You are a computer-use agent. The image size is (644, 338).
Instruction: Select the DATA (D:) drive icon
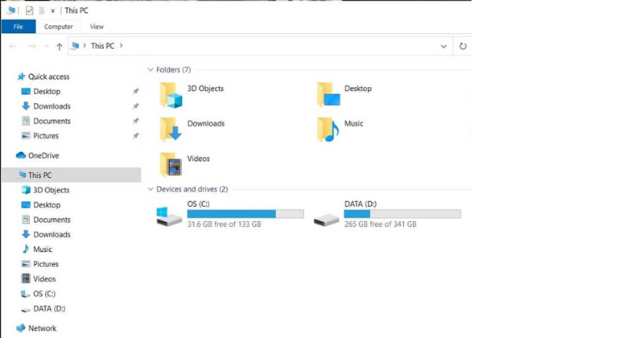[326, 220]
